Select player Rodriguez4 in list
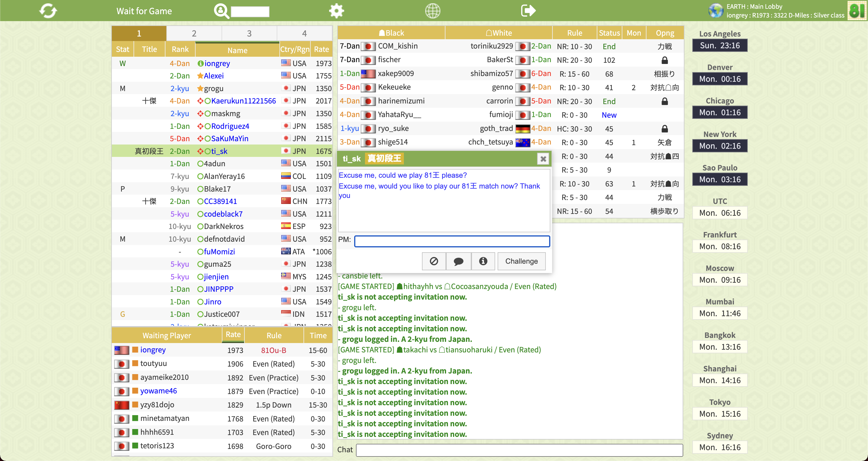This screenshot has height=461, width=868. click(222, 126)
